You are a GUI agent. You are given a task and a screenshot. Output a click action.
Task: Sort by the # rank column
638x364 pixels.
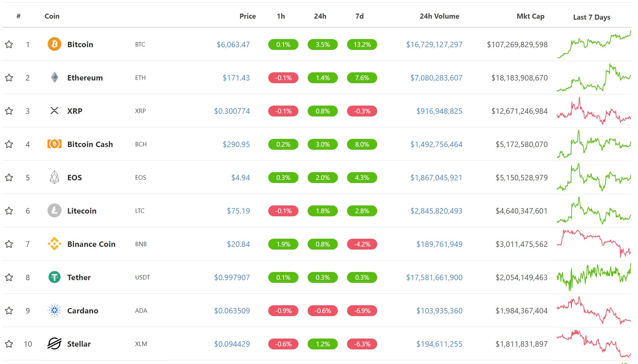click(19, 16)
